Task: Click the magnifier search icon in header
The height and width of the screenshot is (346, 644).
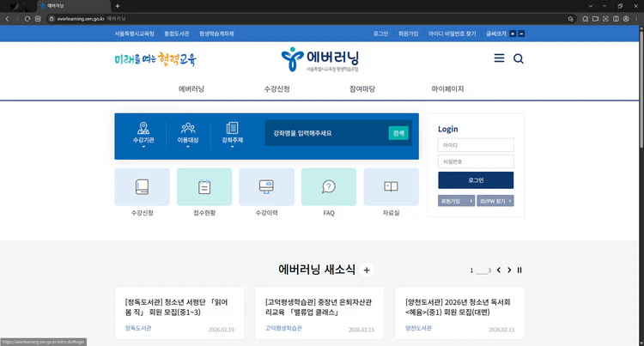Action: 519,58
